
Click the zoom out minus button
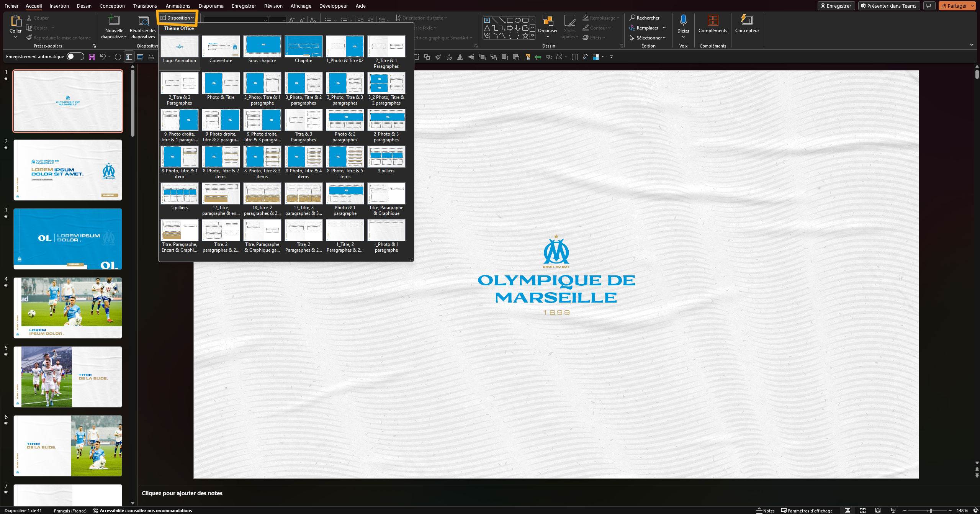point(905,511)
